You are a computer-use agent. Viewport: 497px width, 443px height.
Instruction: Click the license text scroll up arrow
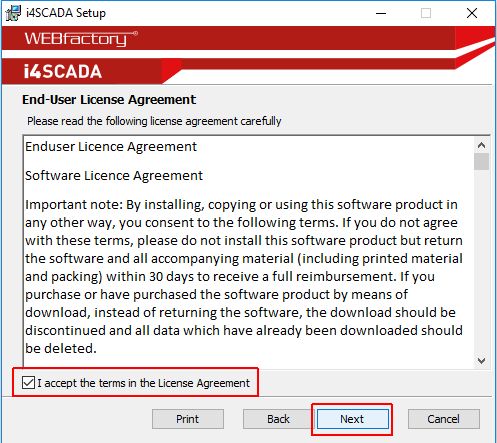click(x=481, y=145)
